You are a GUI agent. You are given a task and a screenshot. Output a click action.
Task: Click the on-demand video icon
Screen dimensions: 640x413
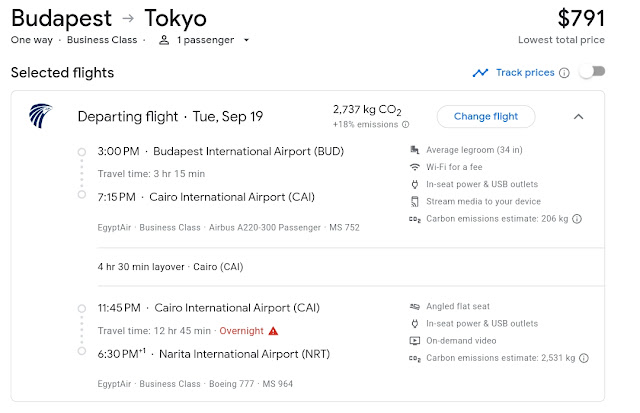tap(415, 340)
